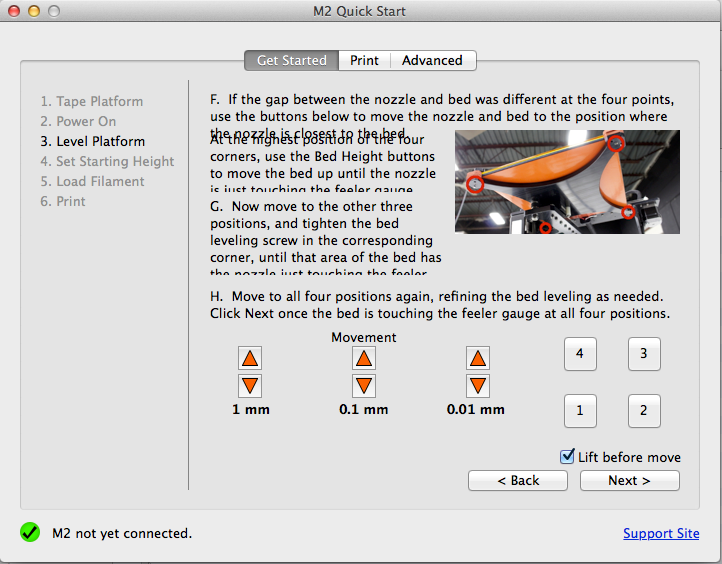
Task: Switch to the Print tab
Action: [364, 61]
